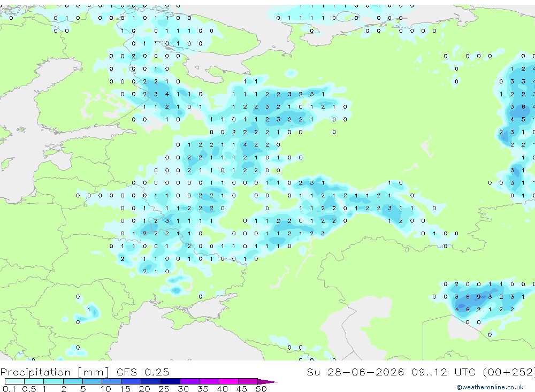Image resolution: width=535 pixels, height=392 pixels.
Task: Click the '25' legend scale label
Action: 164,389
